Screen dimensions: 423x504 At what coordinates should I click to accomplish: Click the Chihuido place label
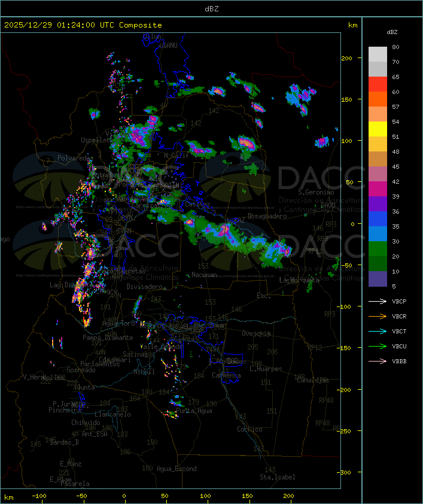point(86,423)
